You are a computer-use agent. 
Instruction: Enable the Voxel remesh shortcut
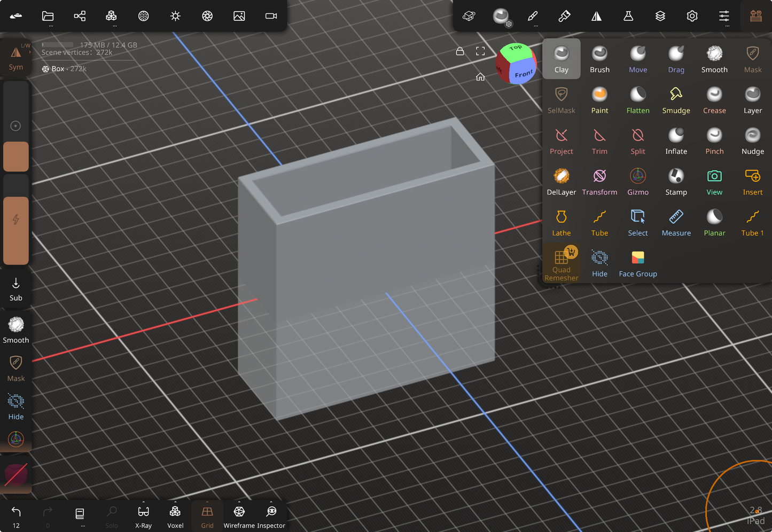click(175, 517)
